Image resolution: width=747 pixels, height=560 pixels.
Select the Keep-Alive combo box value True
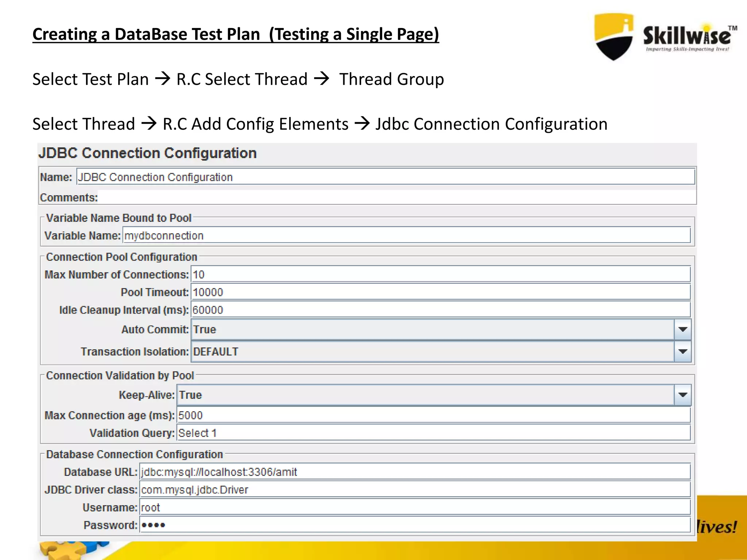(x=426, y=395)
